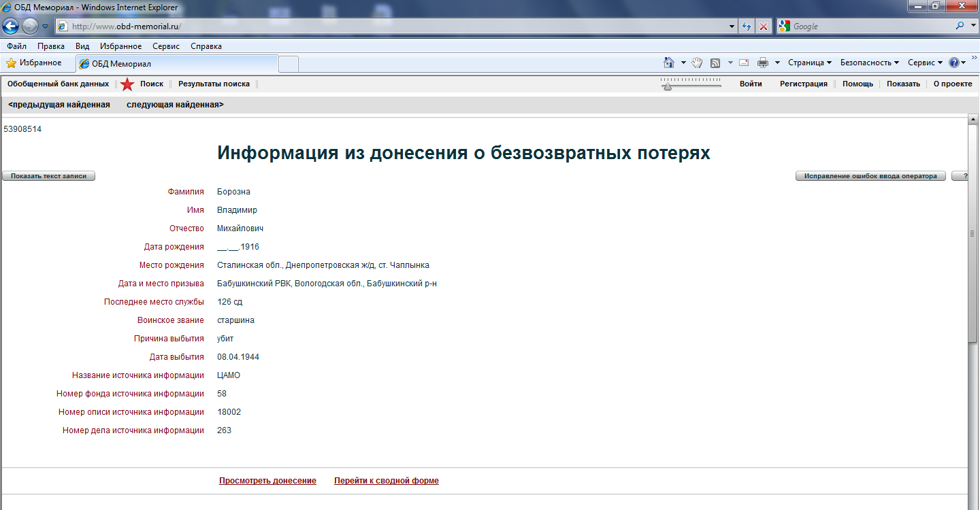Click the red star site logo
Image resolution: width=980 pixels, height=510 pixels.
[x=127, y=84]
